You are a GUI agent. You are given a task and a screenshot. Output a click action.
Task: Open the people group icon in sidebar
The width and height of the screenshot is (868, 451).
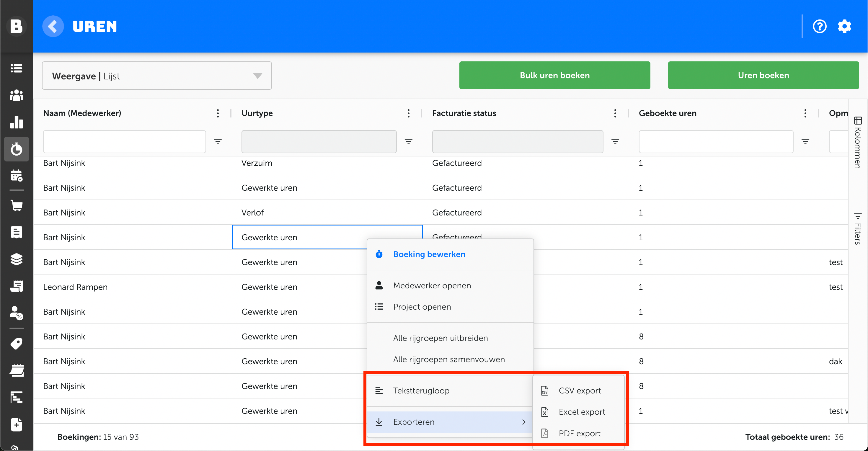[16, 95]
